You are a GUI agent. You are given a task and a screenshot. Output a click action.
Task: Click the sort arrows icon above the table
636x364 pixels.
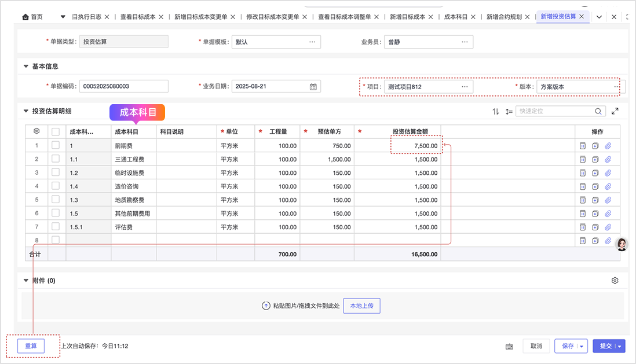click(x=496, y=111)
